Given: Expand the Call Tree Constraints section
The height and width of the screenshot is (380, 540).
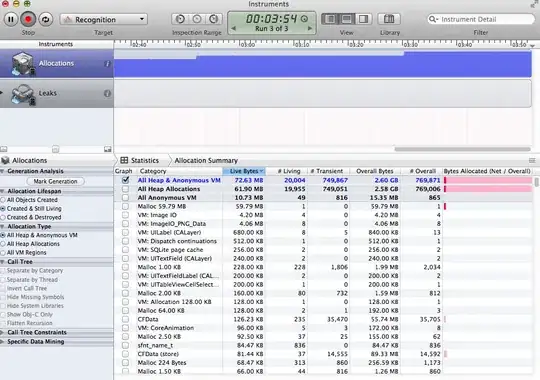Looking at the screenshot, I should point(2,332).
